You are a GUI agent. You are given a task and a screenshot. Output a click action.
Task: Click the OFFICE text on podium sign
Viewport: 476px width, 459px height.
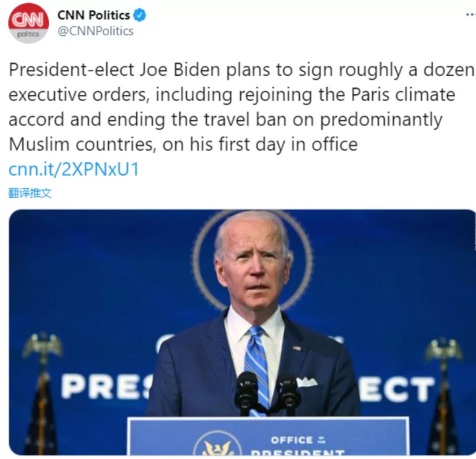pos(291,440)
